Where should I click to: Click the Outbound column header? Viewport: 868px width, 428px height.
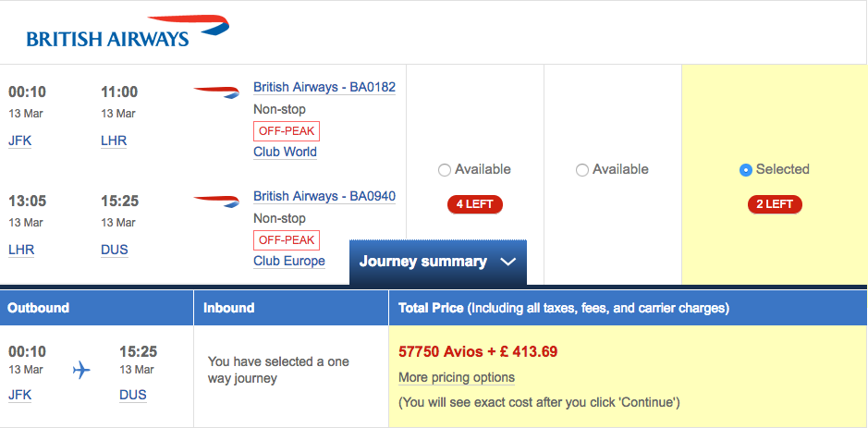[x=97, y=307]
